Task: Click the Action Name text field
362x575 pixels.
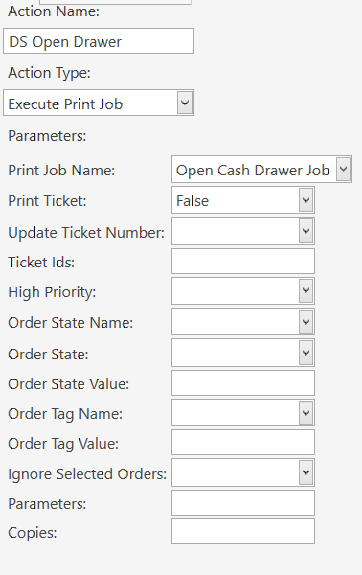Action: pyautogui.click(x=98, y=41)
